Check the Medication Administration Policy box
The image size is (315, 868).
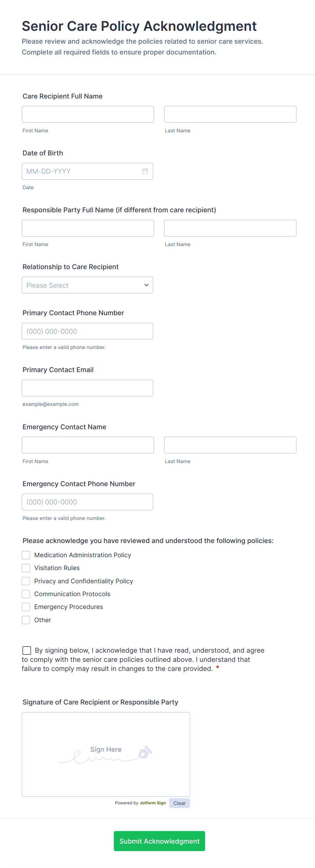tap(26, 555)
